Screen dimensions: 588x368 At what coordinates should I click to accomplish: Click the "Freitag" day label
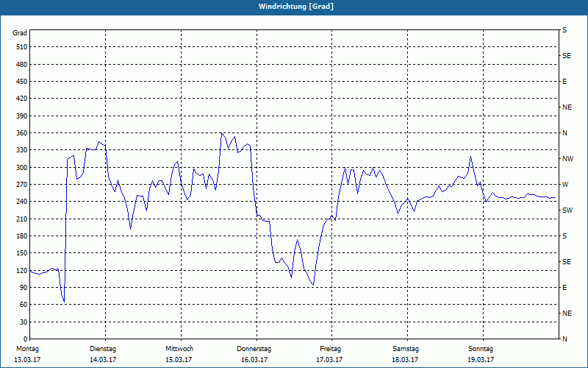(x=330, y=349)
